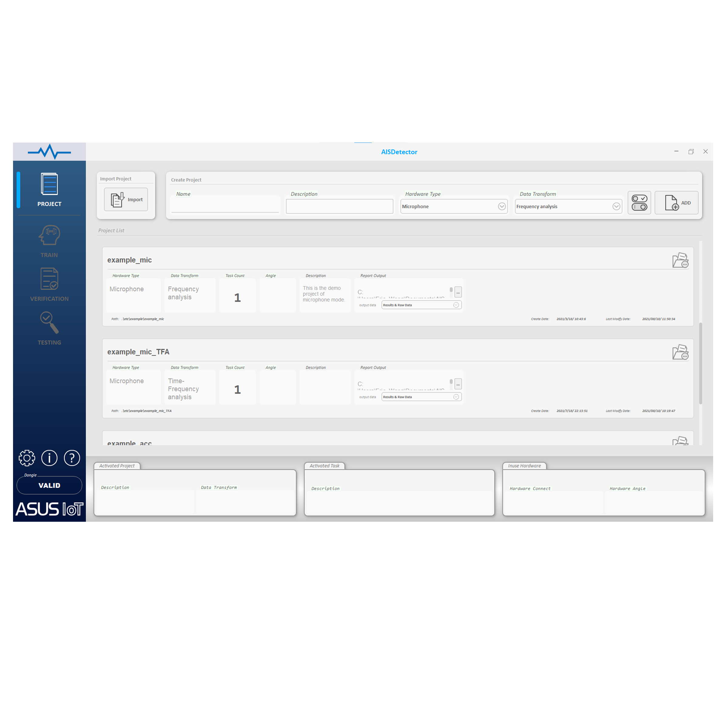This screenshot has height=728, width=728.
Task: Click the ADD project button icon
Action: tap(675, 203)
